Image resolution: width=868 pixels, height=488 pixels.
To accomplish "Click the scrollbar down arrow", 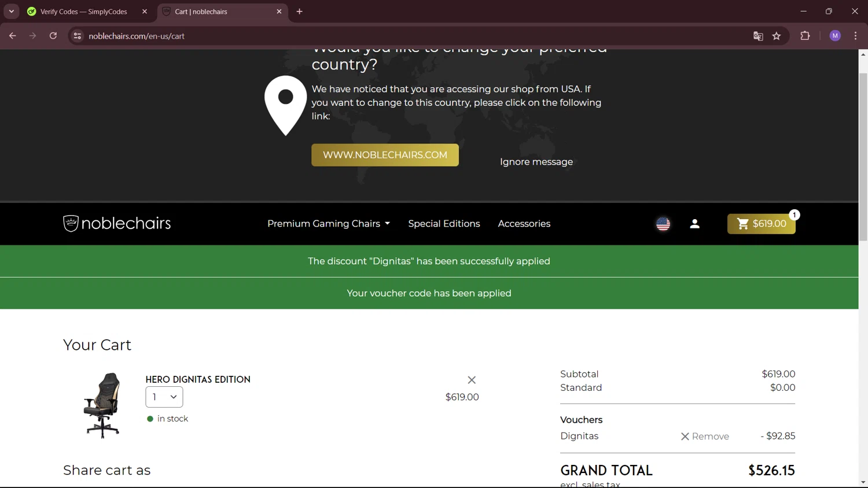I will pos(863,482).
